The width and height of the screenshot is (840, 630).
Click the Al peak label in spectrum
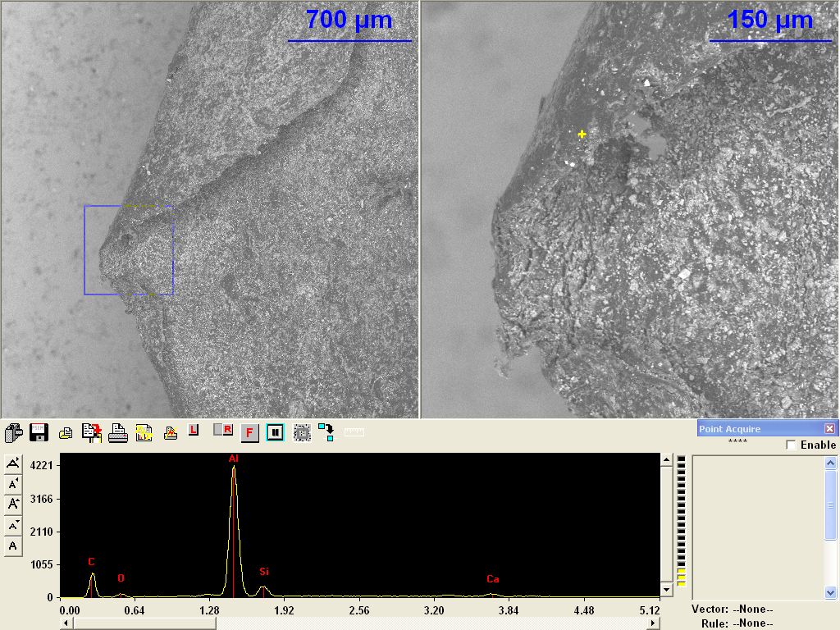pos(234,459)
